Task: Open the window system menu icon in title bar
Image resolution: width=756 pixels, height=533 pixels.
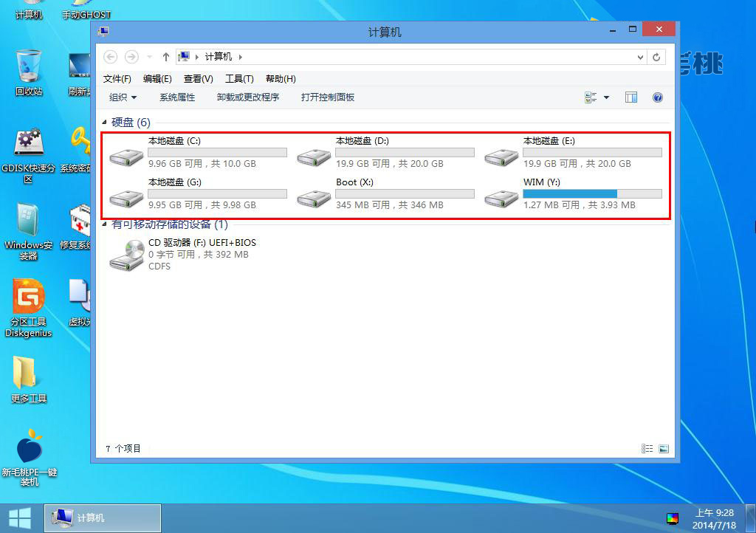Action: point(103,32)
